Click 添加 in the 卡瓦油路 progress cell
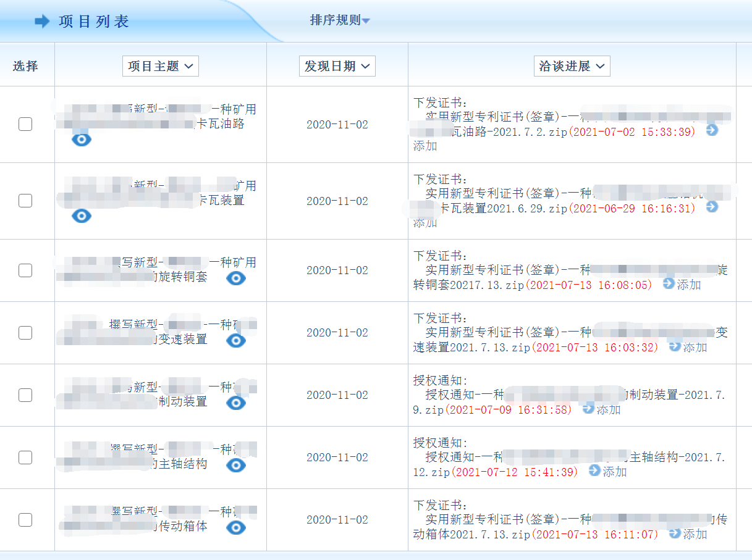This screenshot has height=560, width=752. click(425, 146)
